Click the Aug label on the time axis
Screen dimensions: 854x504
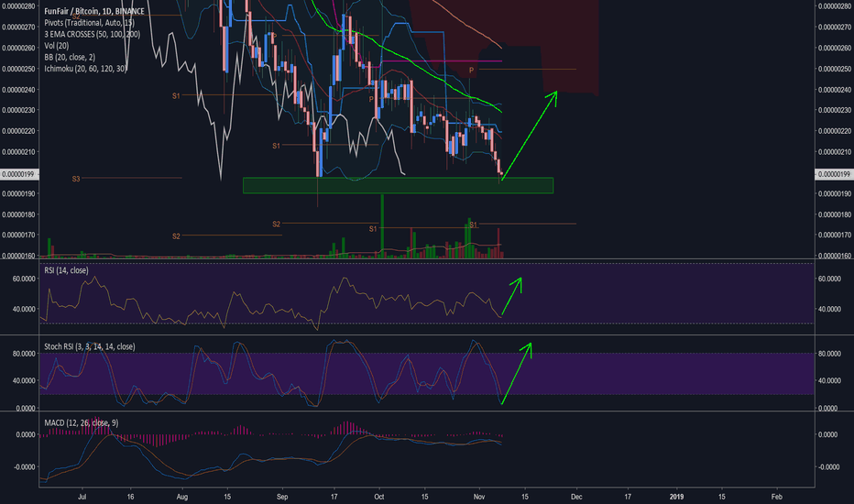click(182, 497)
